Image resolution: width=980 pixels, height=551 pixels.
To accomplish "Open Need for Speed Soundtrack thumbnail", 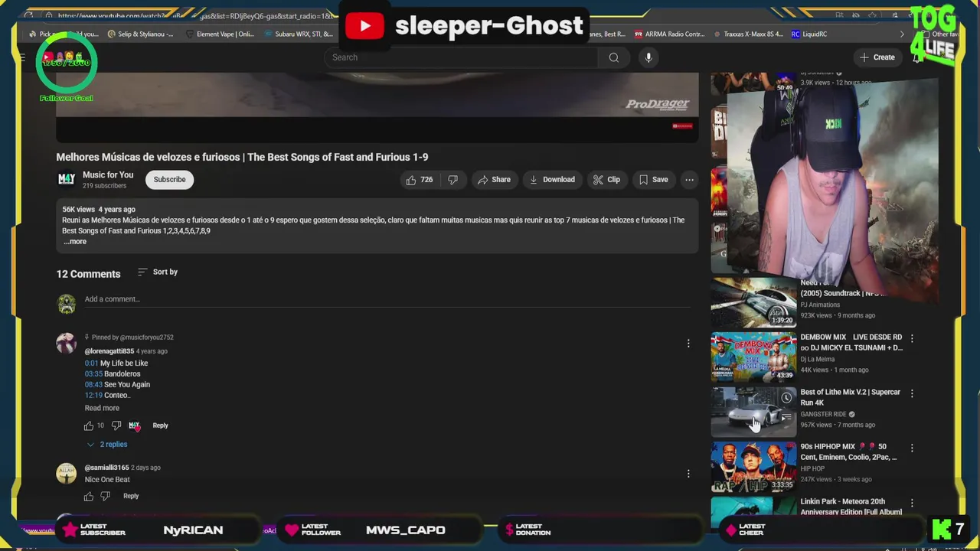I will tap(753, 302).
